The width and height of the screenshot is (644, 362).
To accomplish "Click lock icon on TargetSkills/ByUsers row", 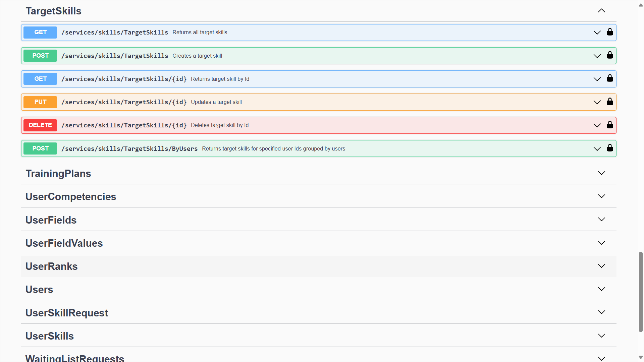I will tap(610, 148).
